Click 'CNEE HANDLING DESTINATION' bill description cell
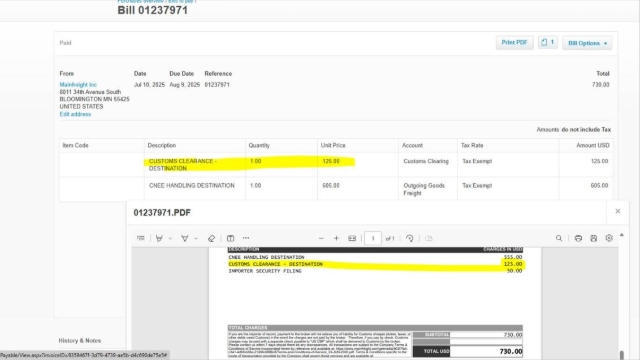640x360 pixels. pos(195,189)
